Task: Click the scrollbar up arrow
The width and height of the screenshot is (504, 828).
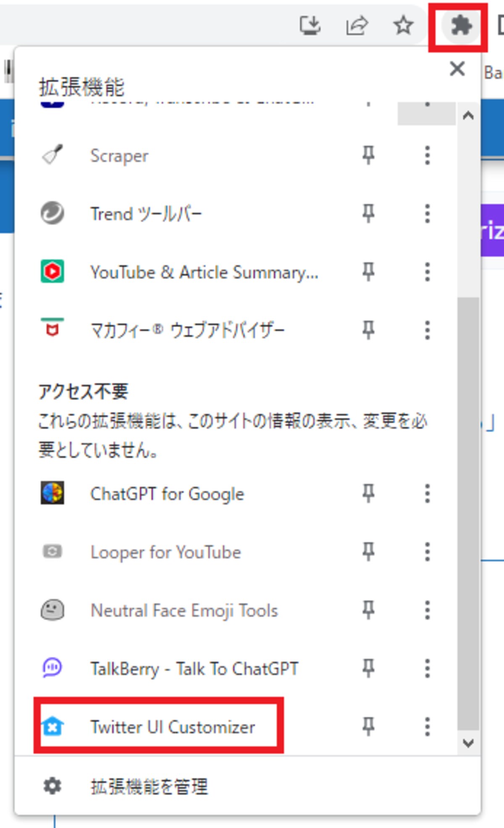Action: (468, 116)
